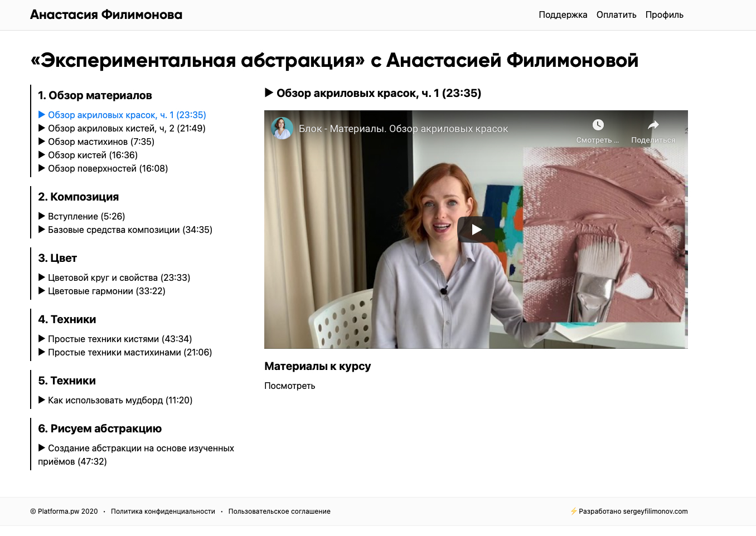The height and width of the screenshot is (536, 756).
Task: Click the Share arrow icon on video
Action: coord(653,125)
